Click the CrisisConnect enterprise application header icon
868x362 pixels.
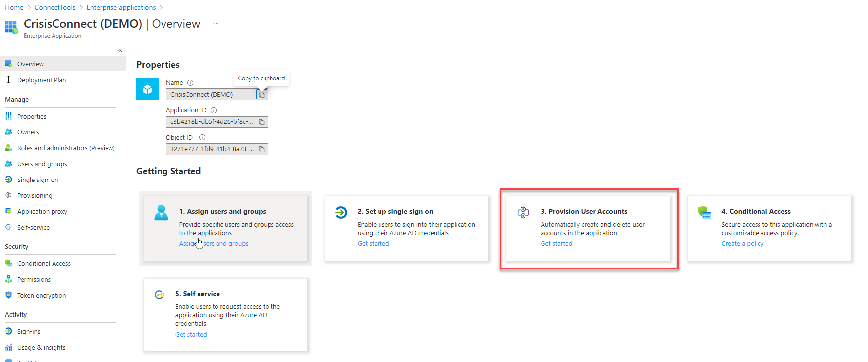tap(11, 27)
